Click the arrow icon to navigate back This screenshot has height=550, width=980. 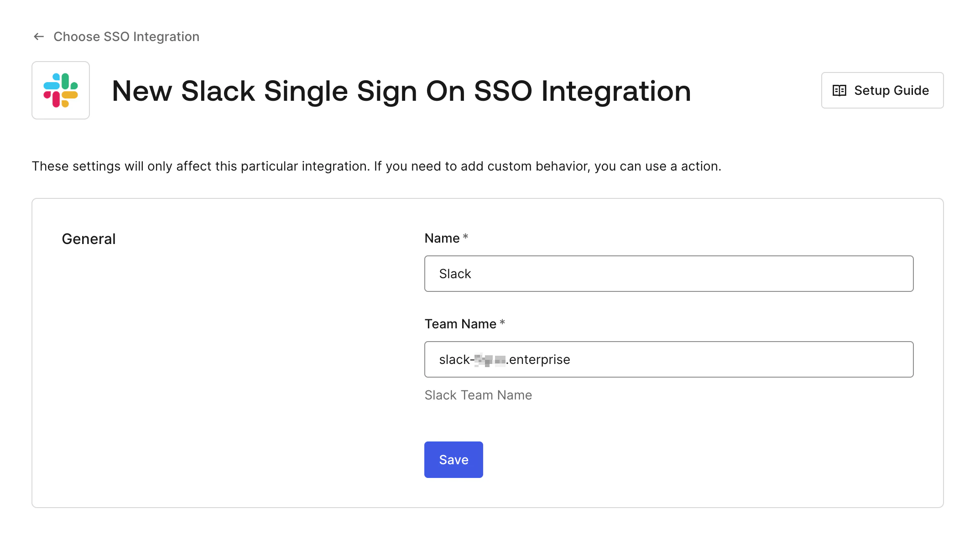point(38,36)
